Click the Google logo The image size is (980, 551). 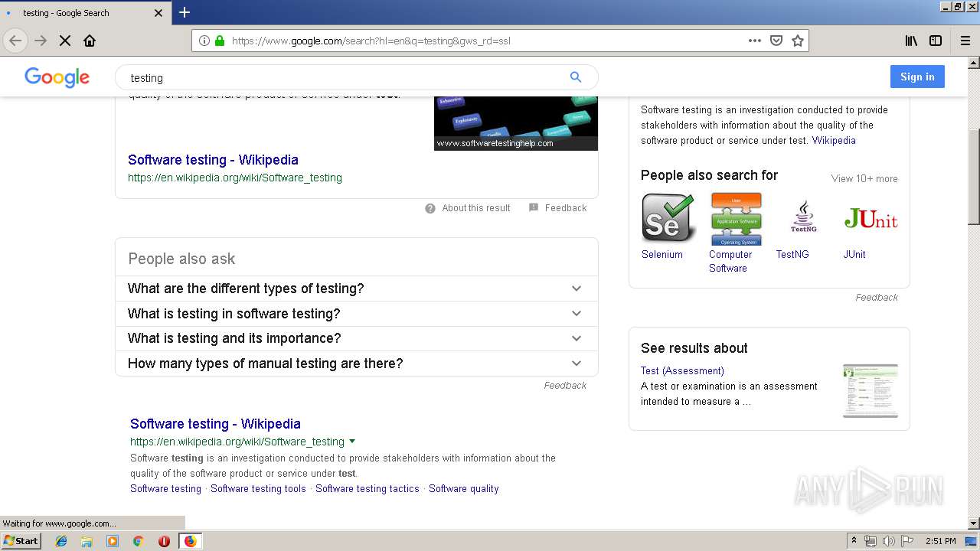pos(57,77)
